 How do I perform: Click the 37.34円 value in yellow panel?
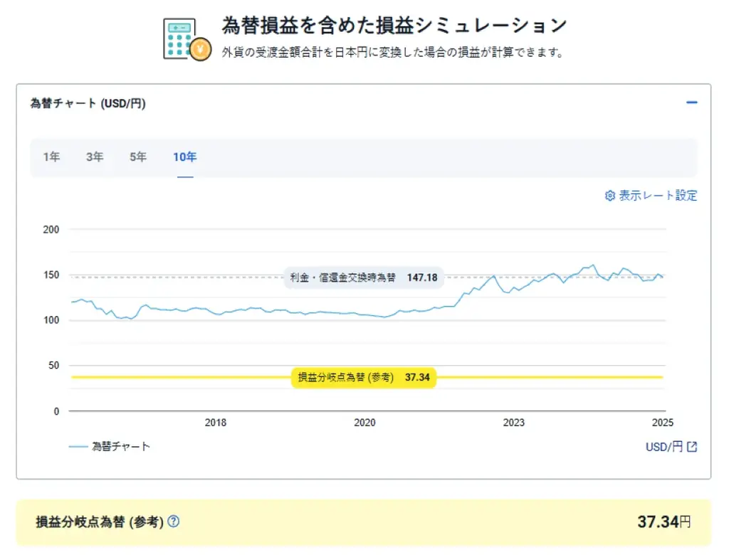coord(664,522)
